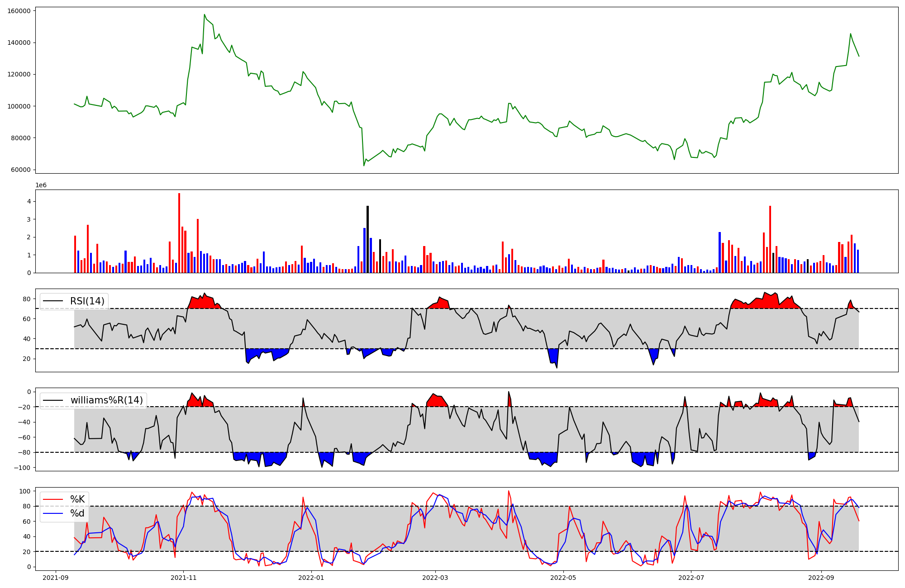The image size is (905, 588).
Task: Click the 2022-05 x-axis date label
Action: [563, 578]
